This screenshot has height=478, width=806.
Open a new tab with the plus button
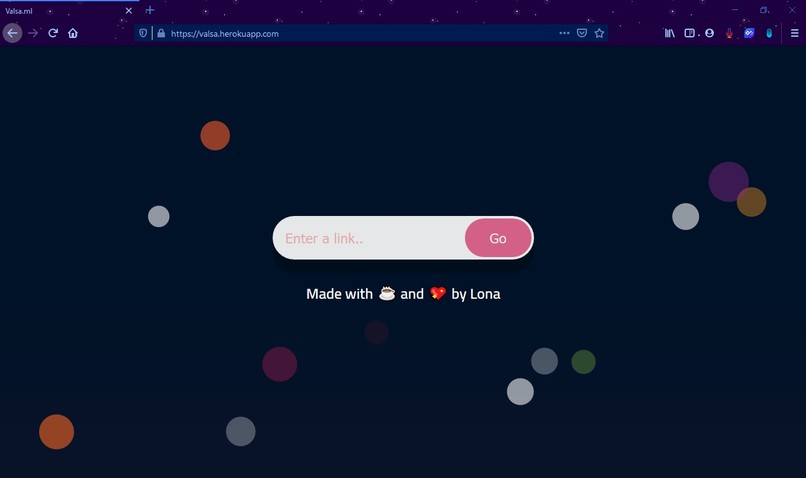pos(150,10)
